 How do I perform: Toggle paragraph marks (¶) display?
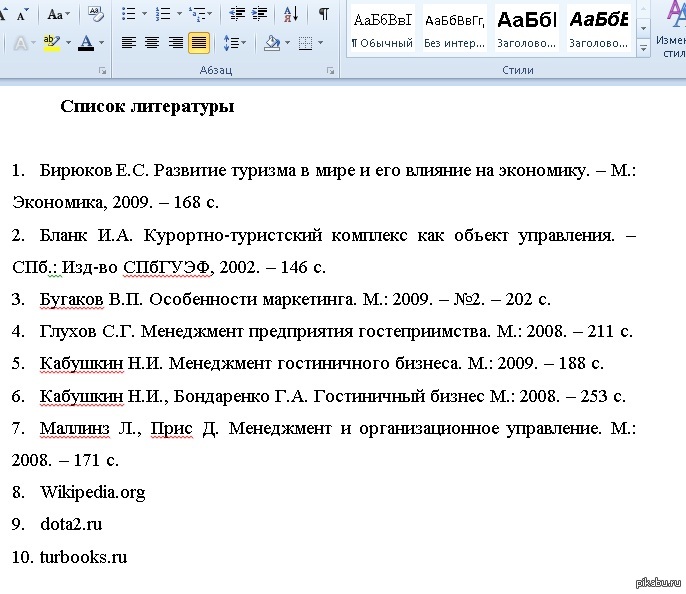323,14
